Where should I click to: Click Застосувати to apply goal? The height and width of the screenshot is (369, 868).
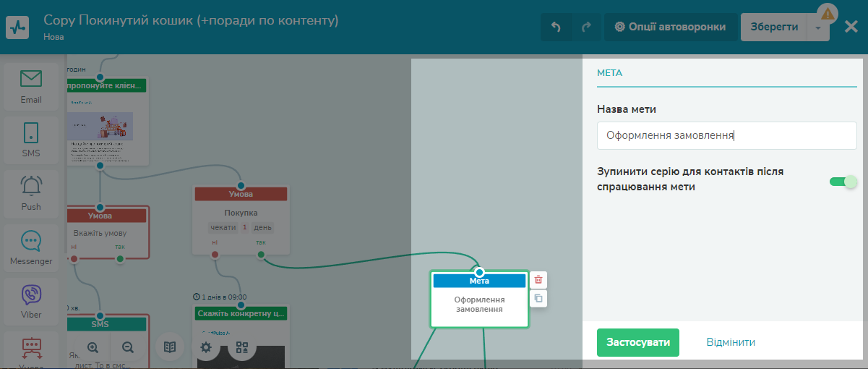coord(638,342)
